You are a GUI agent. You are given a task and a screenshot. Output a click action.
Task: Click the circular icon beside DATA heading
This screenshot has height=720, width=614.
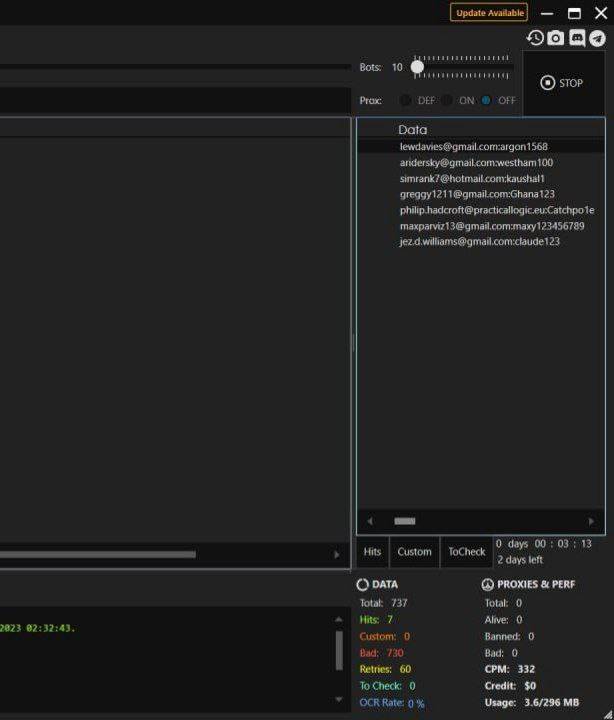point(363,585)
